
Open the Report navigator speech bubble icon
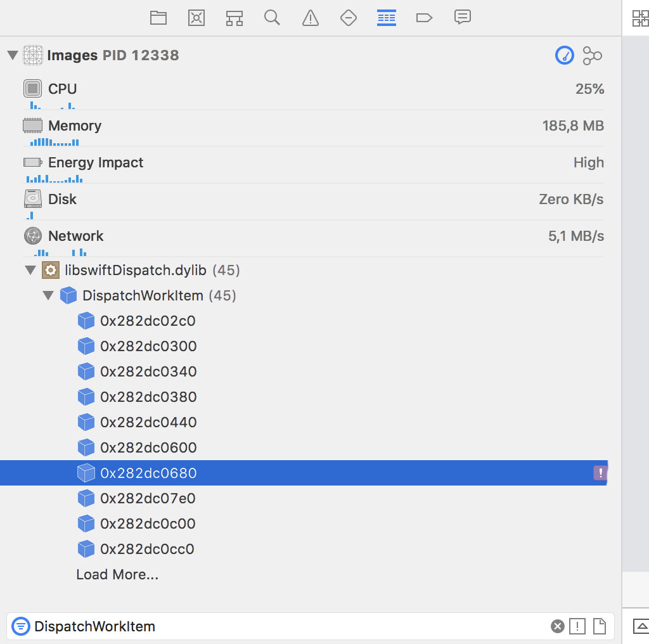click(x=463, y=18)
